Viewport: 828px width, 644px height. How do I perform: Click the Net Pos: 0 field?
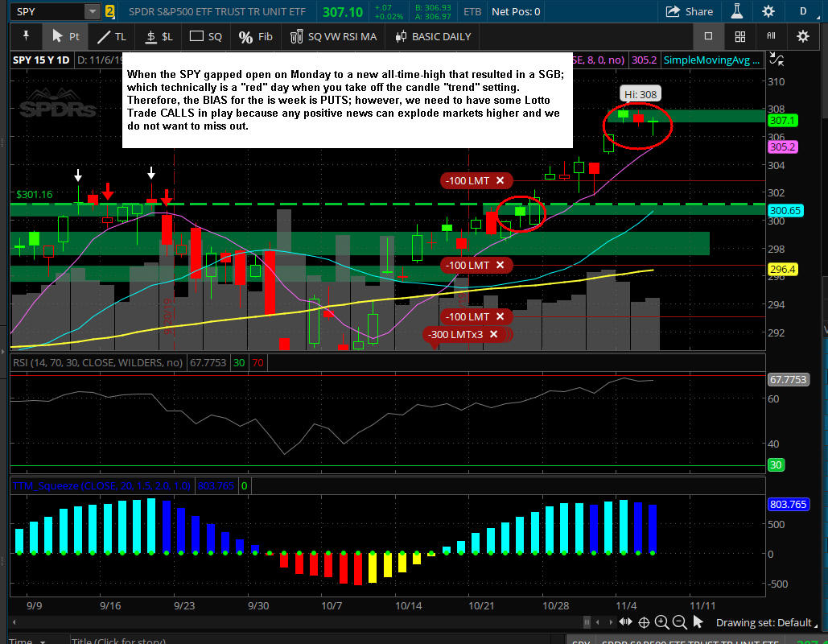pyautogui.click(x=515, y=11)
